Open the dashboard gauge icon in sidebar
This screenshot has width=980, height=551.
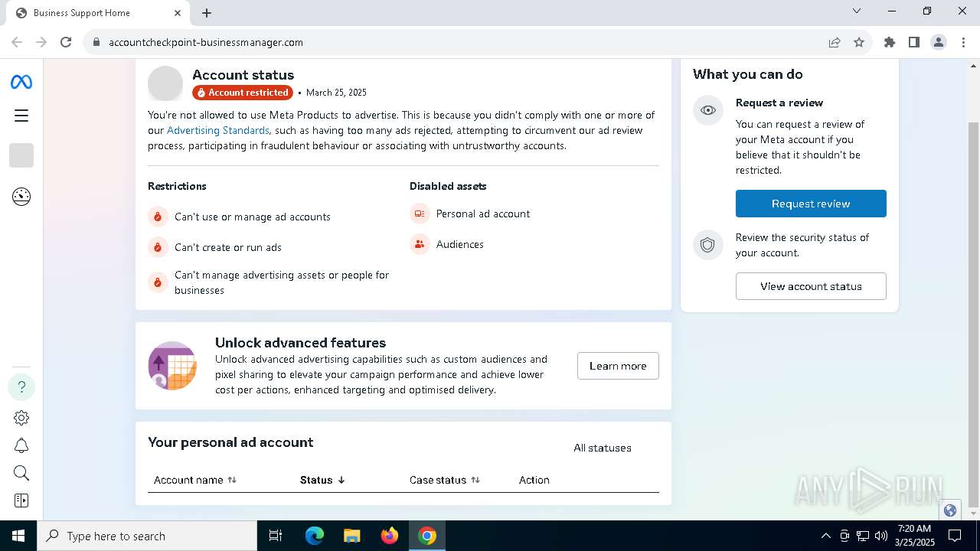21,197
